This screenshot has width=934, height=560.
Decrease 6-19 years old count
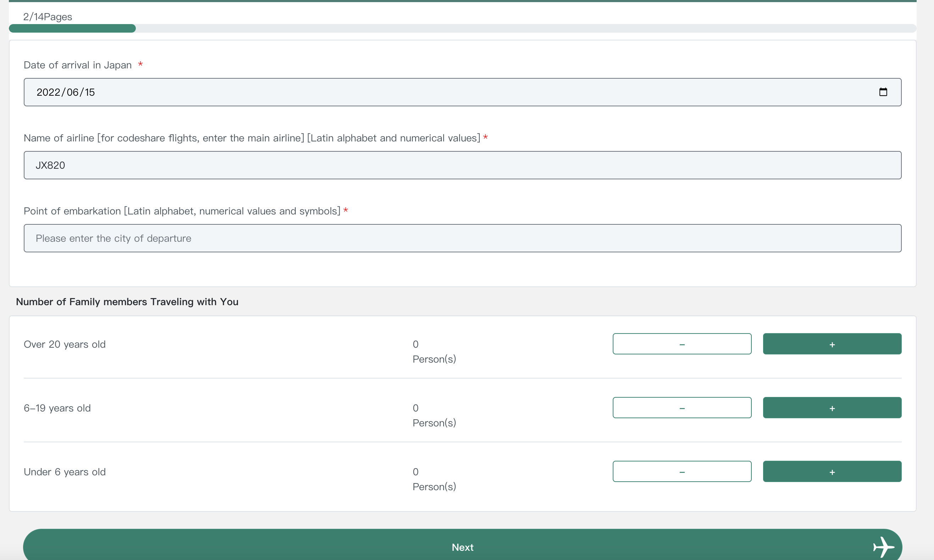(x=682, y=408)
